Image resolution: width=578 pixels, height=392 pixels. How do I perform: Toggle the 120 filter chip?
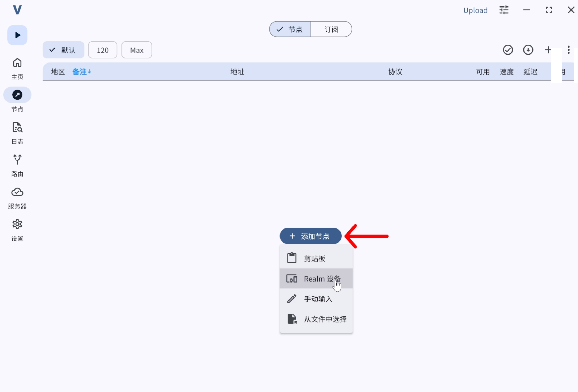pyautogui.click(x=102, y=50)
